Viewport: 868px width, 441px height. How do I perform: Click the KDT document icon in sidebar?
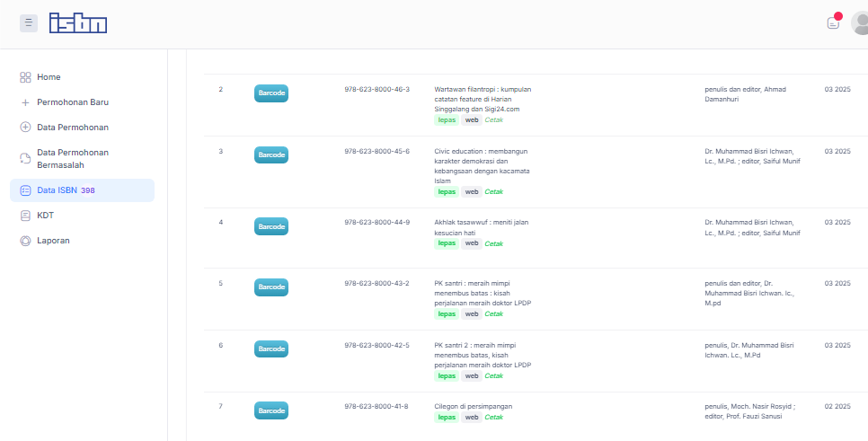[25, 216]
